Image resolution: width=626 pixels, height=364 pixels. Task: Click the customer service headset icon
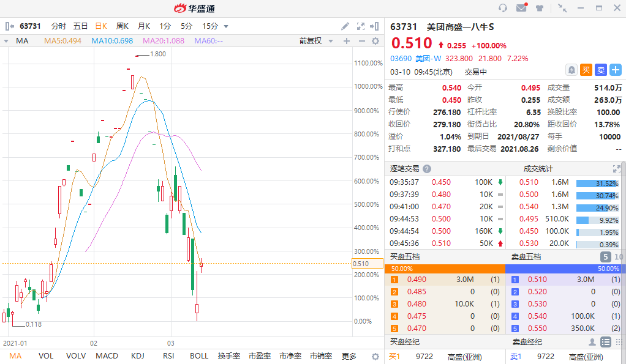503,8
